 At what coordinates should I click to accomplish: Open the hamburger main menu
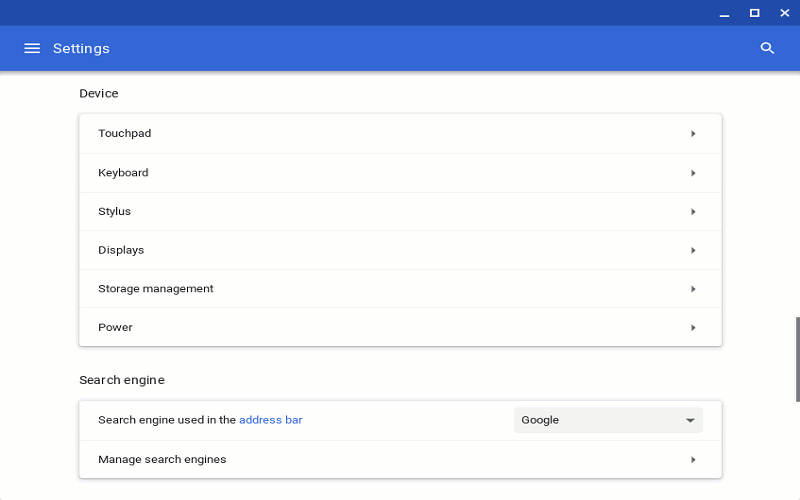click(32, 48)
